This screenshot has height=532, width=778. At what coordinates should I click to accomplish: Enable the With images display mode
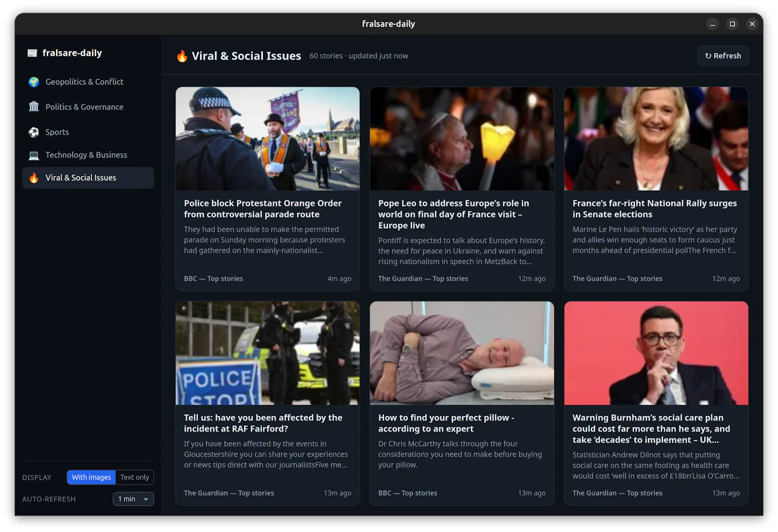click(x=91, y=477)
